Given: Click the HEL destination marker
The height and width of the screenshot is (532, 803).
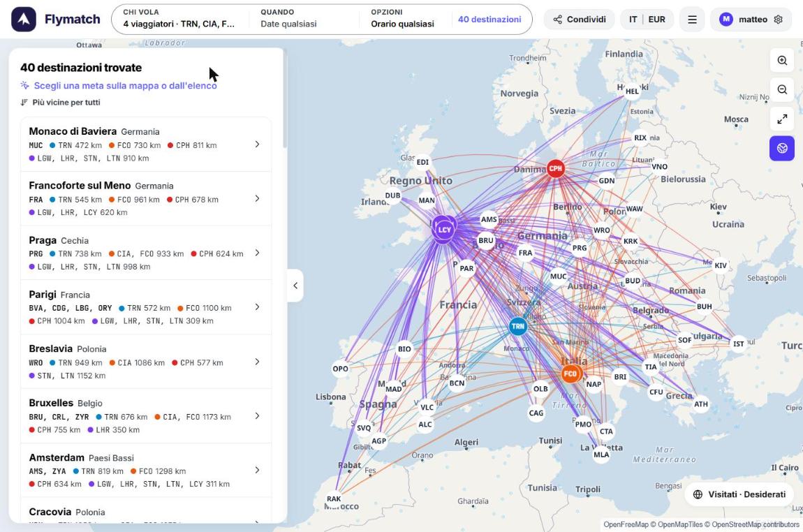Looking at the screenshot, I should pos(632,91).
